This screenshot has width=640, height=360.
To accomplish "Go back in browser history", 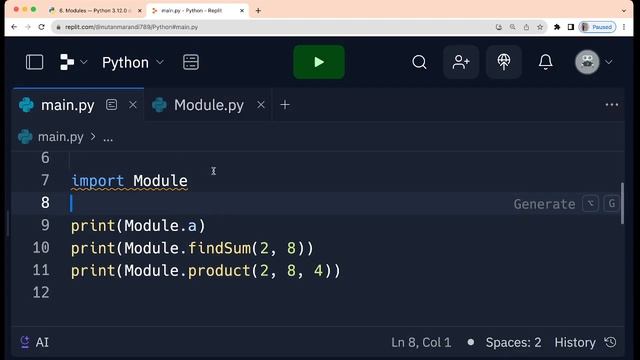I will [14, 27].
